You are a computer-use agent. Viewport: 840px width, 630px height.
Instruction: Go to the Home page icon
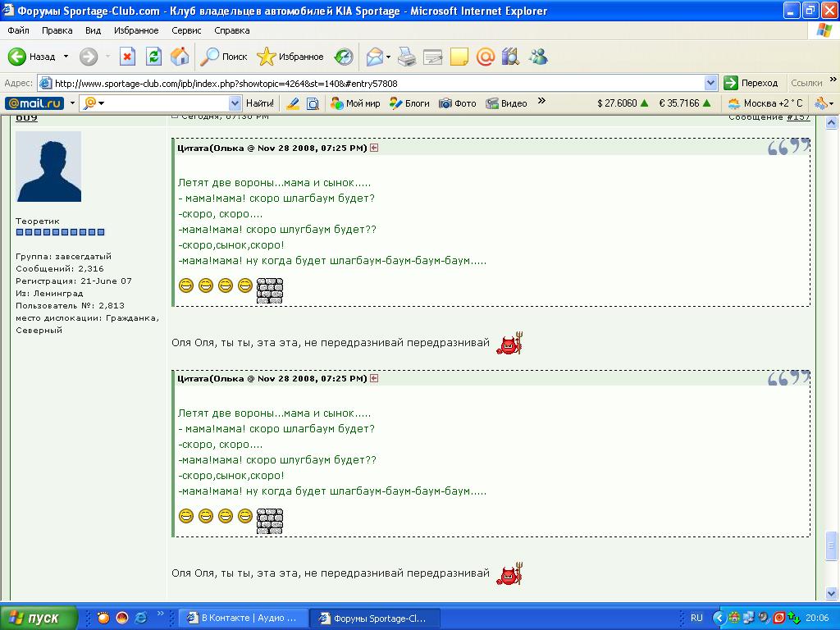(180, 57)
